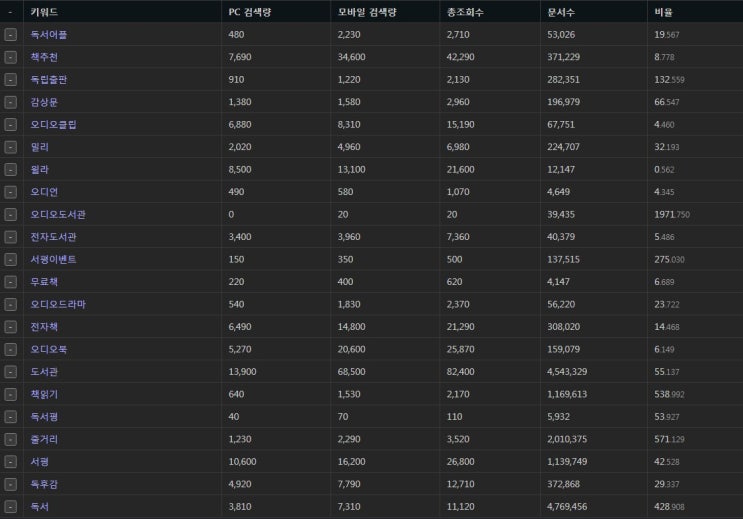Open the 서평이벤트 keyword link

pyautogui.click(x=53, y=260)
